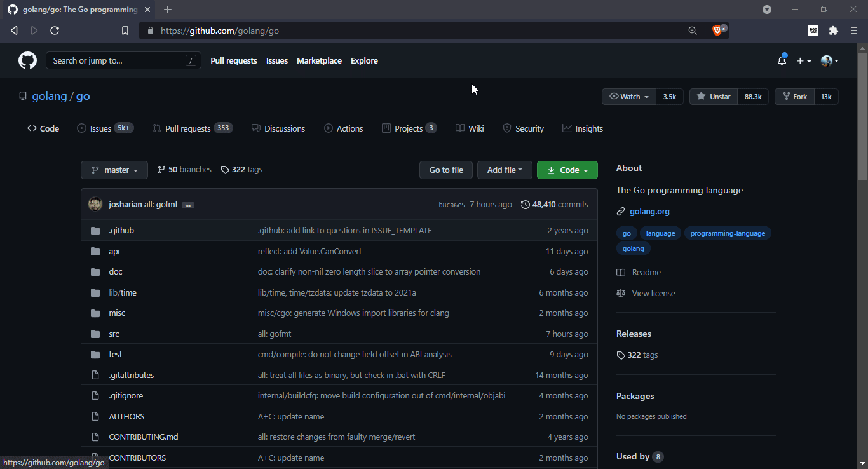Click Marketplace in the top navigation
Screen dimensions: 868x469
click(x=319, y=60)
